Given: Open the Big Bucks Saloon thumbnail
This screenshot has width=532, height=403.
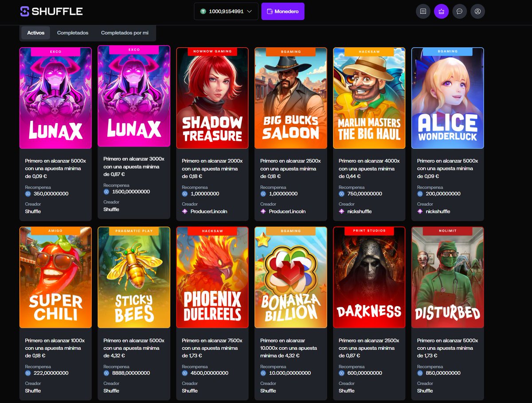Looking at the screenshot, I should pos(291,98).
